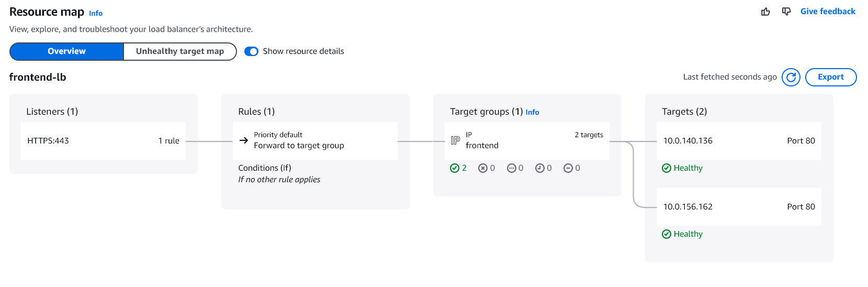Open Info link beside Target groups
The image size is (868, 287).
point(532,112)
